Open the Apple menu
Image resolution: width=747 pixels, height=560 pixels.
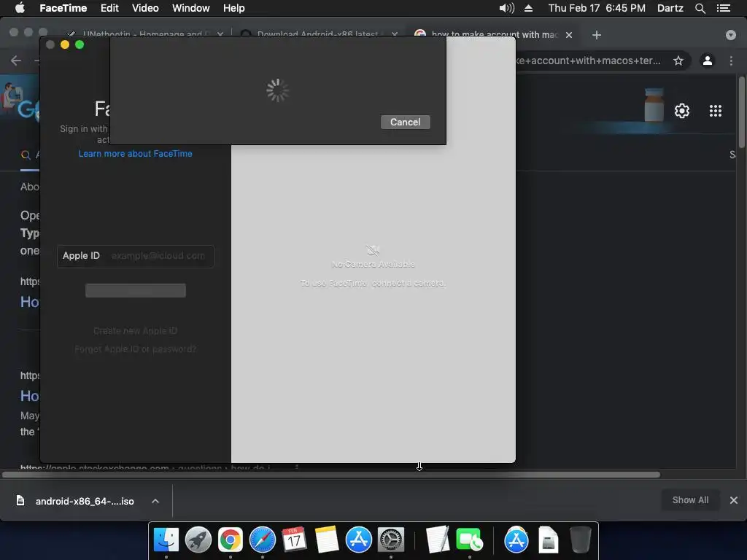pyautogui.click(x=20, y=7)
